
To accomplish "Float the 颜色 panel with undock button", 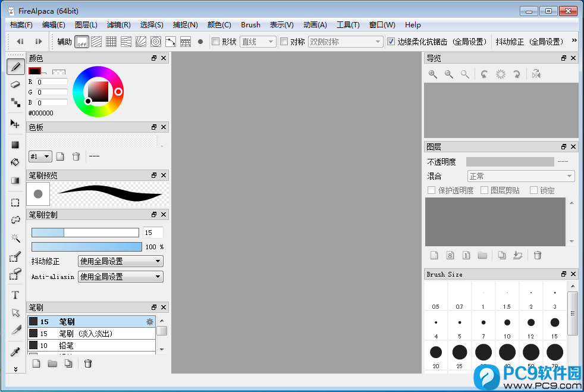I will click(154, 58).
